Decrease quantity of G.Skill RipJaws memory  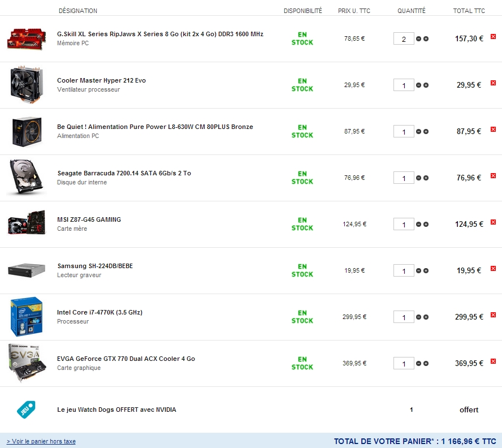(x=419, y=39)
